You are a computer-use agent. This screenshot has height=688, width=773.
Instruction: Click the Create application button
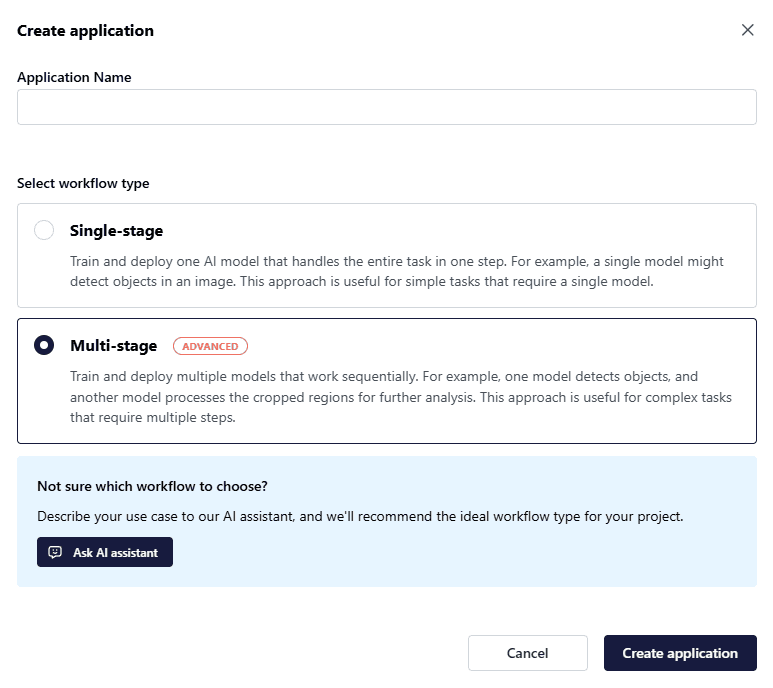(679, 653)
